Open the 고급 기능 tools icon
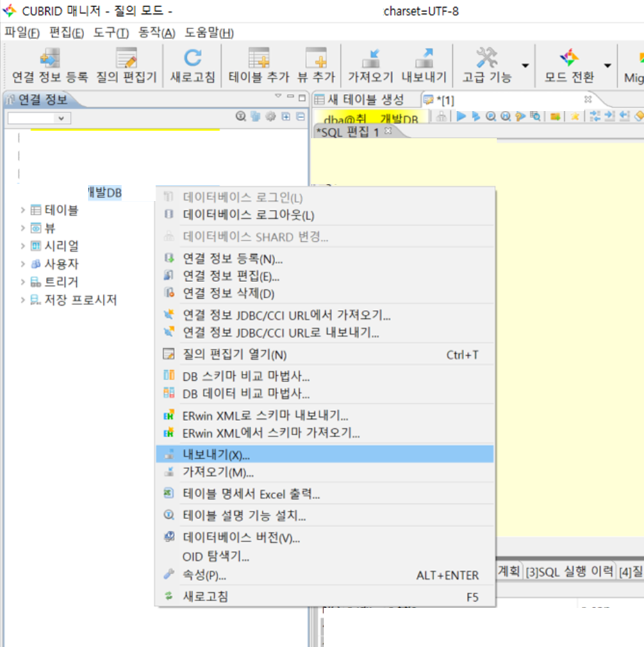The height and width of the screenshot is (647, 644). [487, 65]
